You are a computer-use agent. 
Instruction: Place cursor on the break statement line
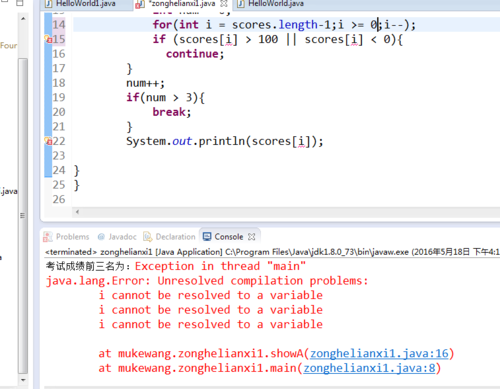[x=172, y=112]
